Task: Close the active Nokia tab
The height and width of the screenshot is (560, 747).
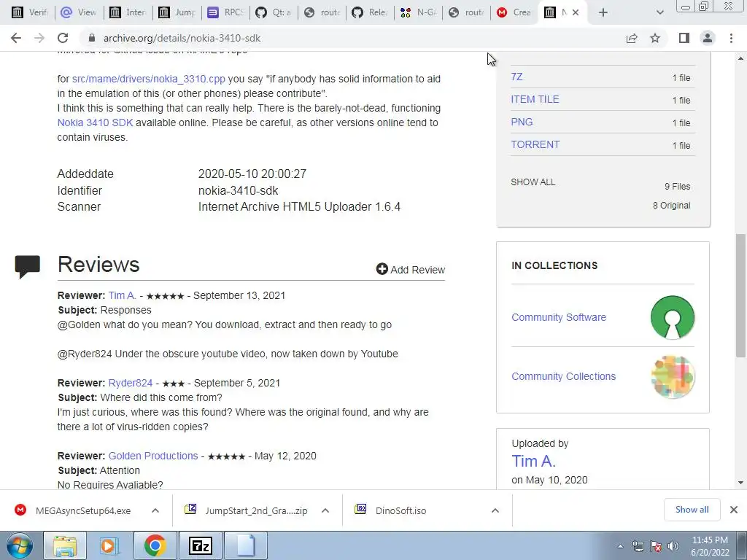Action: click(x=576, y=13)
